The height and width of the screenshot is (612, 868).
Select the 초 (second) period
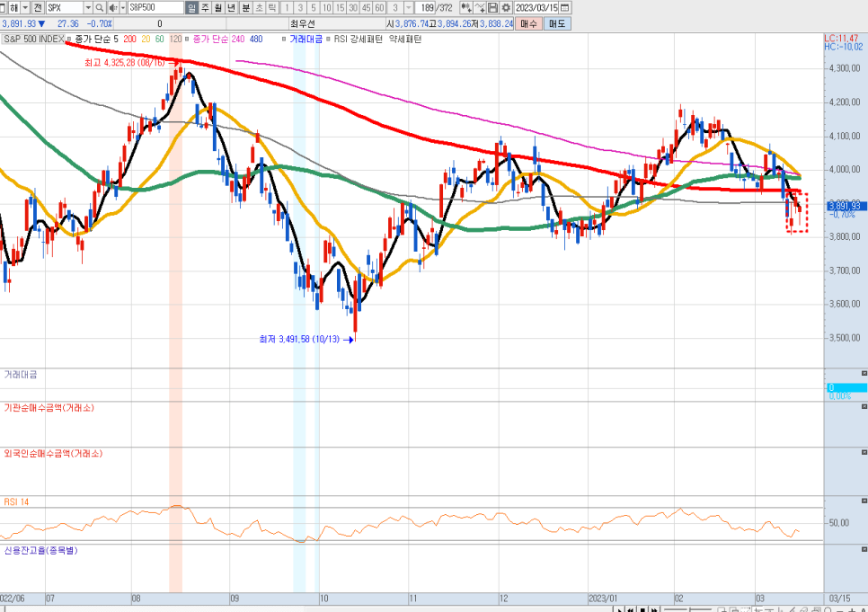click(x=259, y=8)
